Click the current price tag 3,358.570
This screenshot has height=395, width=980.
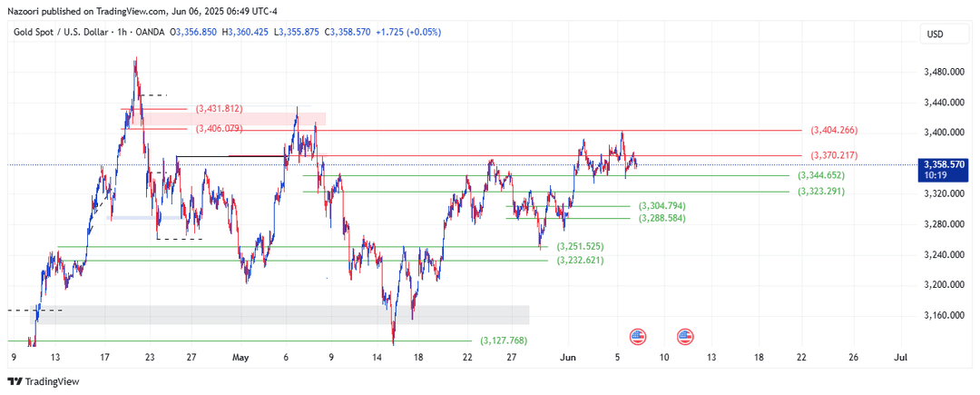point(944,164)
